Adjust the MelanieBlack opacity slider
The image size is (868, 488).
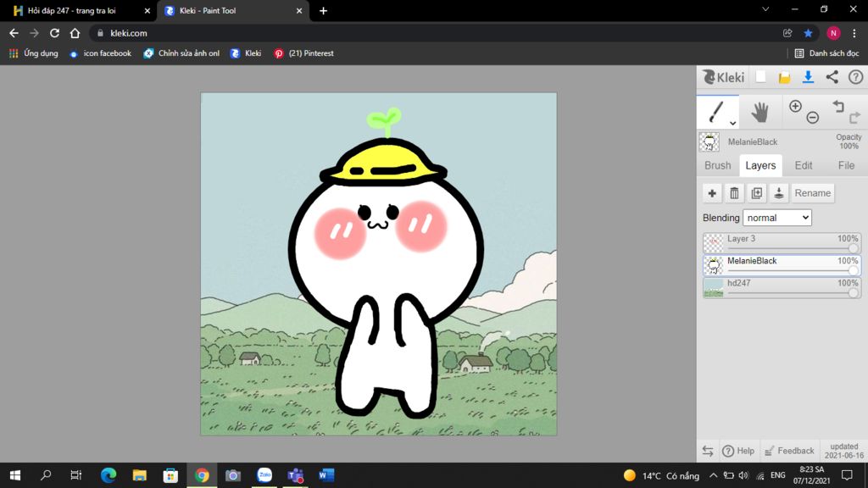tap(853, 270)
